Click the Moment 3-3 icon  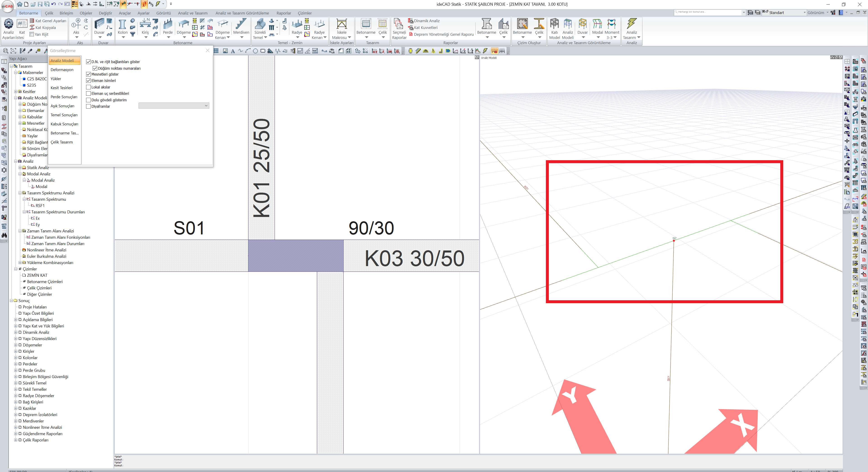coord(612,29)
